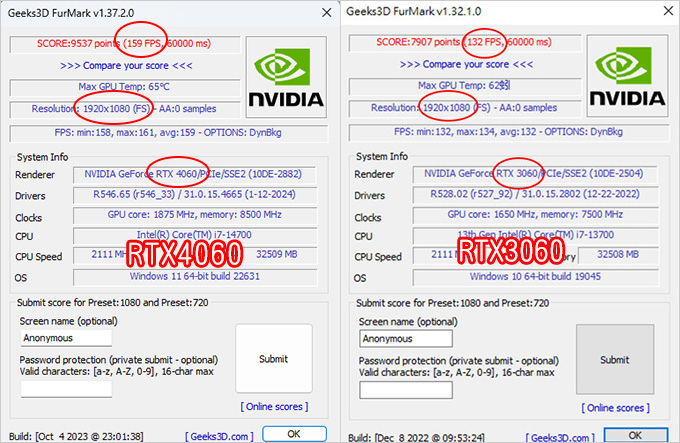Click Max GPU Temp: 65°C field
The height and width of the screenshot is (443, 680).
tap(125, 87)
